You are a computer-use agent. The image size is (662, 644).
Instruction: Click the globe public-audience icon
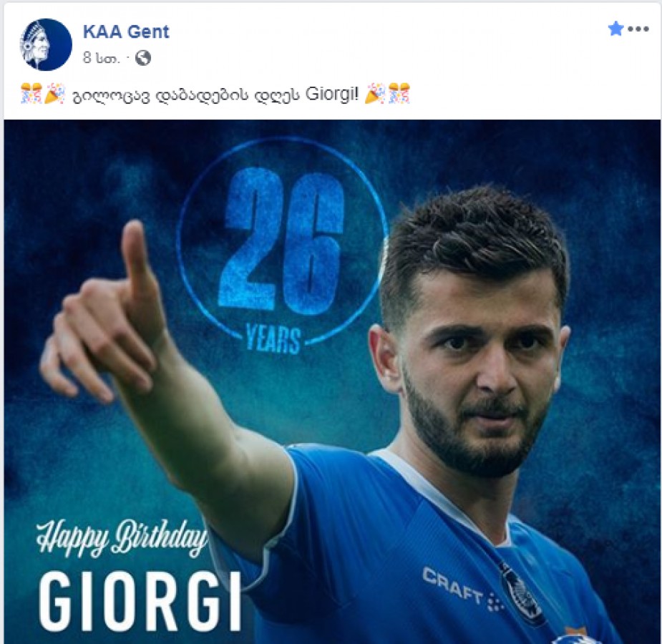pyautogui.click(x=143, y=58)
